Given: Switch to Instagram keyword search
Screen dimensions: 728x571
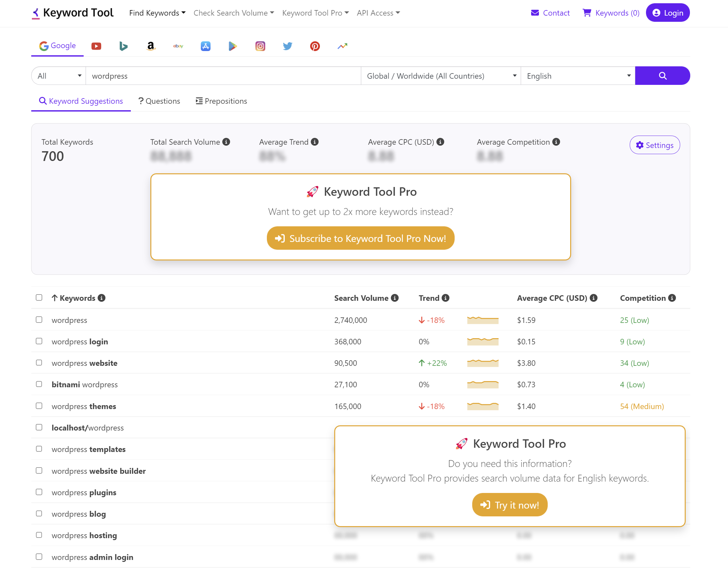Looking at the screenshot, I should 260,46.
